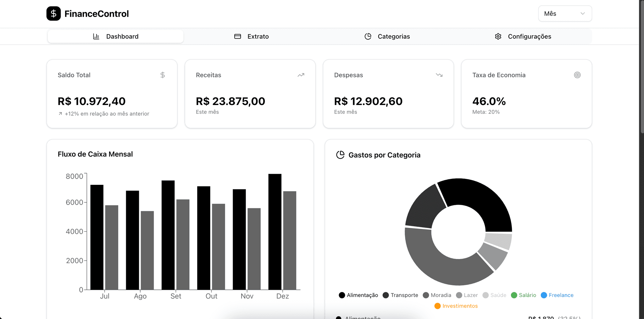Click the credit card icon beside Extrato

click(x=237, y=36)
